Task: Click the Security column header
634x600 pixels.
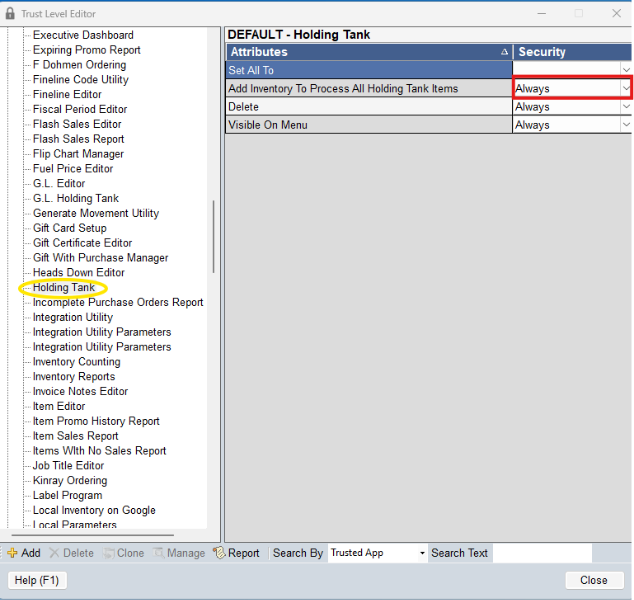Action: (x=572, y=52)
